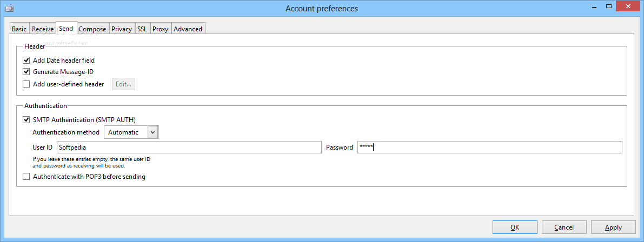This screenshot has height=242, width=644.
Task: Open the Receive tab
Action: tap(43, 29)
